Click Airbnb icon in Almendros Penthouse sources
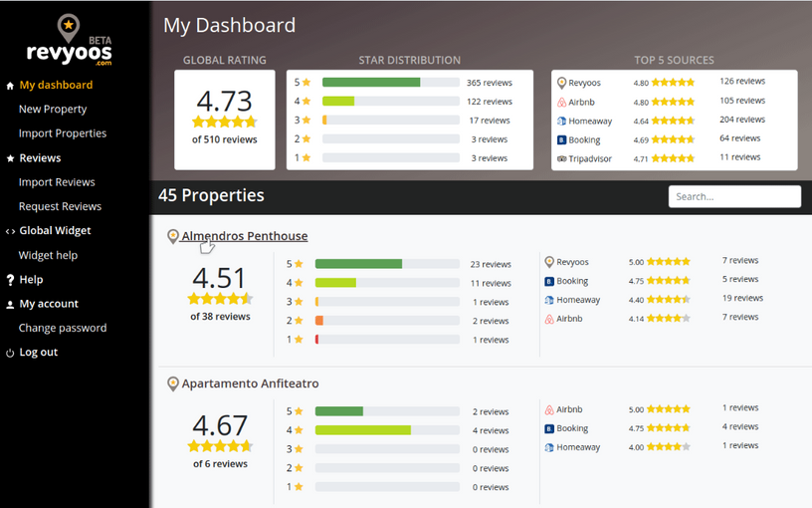812x508 pixels. (x=549, y=319)
